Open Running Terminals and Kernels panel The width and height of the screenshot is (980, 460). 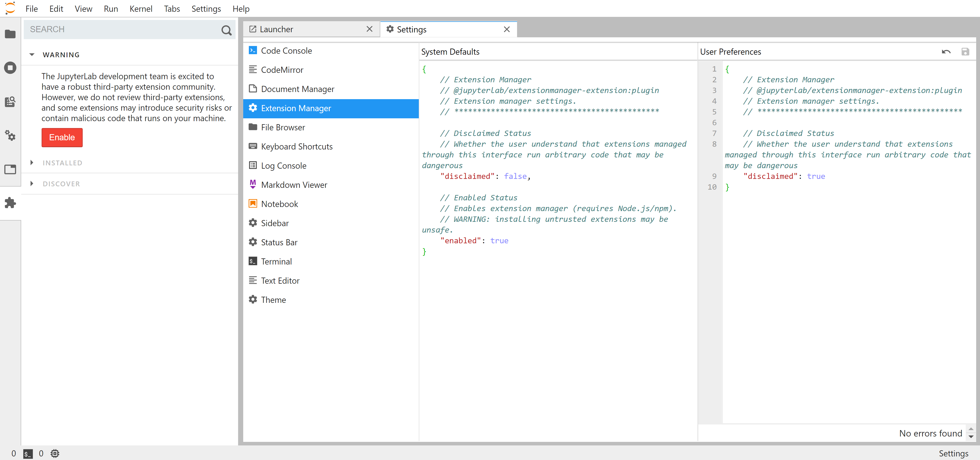tap(10, 68)
